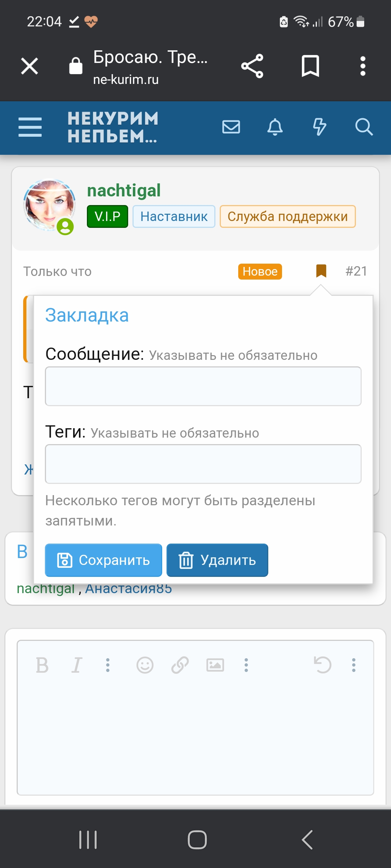Focus the Сообщение input field

pyautogui.click(x=203, y=386)
